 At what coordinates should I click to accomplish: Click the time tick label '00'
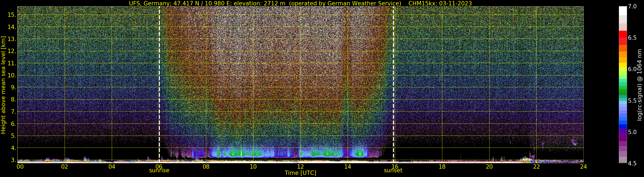tap(20, 166)
